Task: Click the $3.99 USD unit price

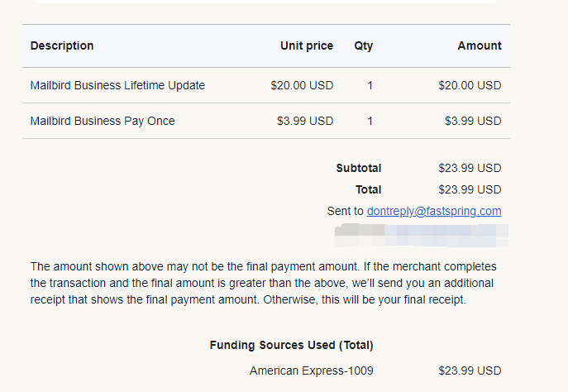Action: click(305, 121)
